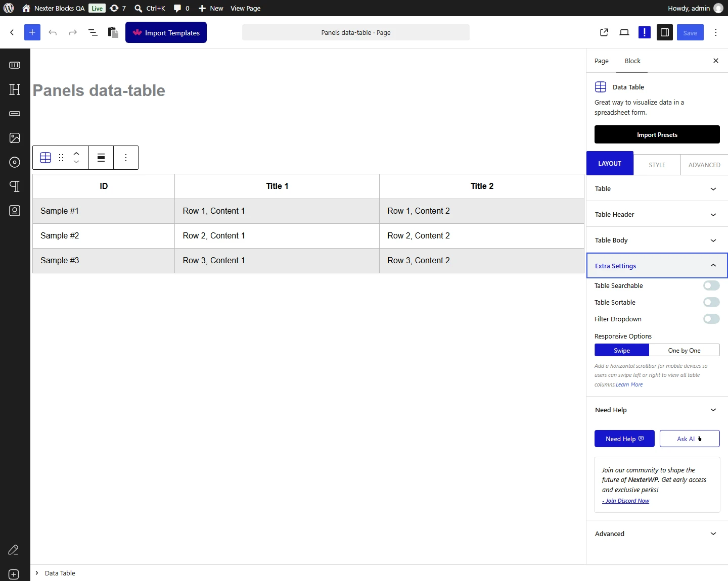
Task: Click the Import Presets button
Action: (657, 135)
